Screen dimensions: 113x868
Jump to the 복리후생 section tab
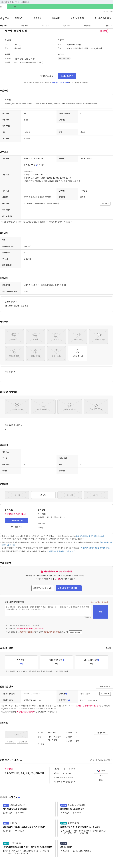coord(66,26)
